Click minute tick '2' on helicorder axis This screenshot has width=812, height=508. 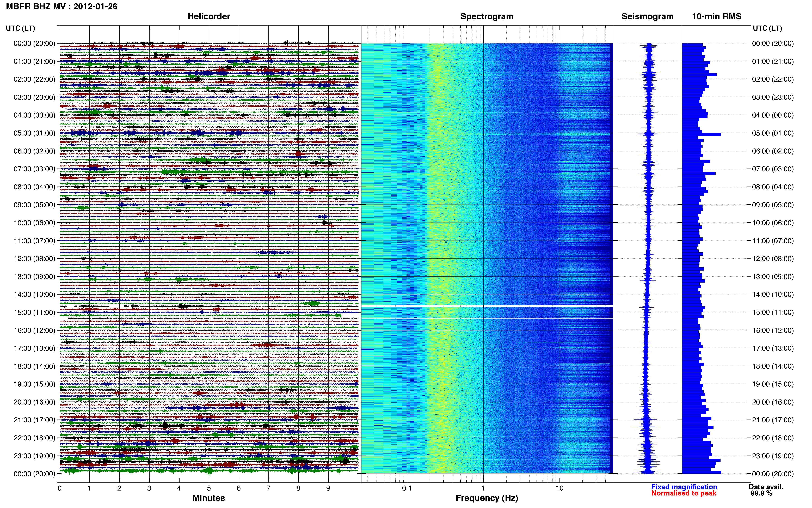119,488
